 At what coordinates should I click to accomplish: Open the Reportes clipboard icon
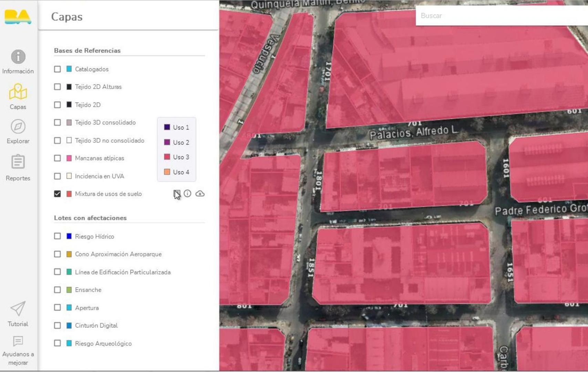point(18,162)
